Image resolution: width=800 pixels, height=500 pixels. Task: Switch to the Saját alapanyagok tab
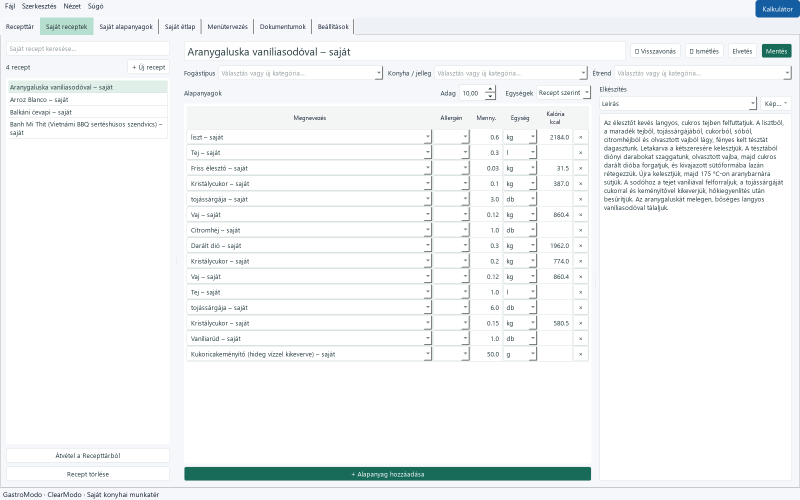[x=126, y=27]
